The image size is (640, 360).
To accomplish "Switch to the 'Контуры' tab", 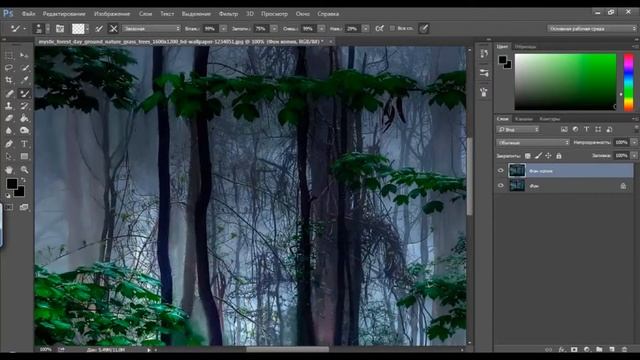I will click(549, 119).
